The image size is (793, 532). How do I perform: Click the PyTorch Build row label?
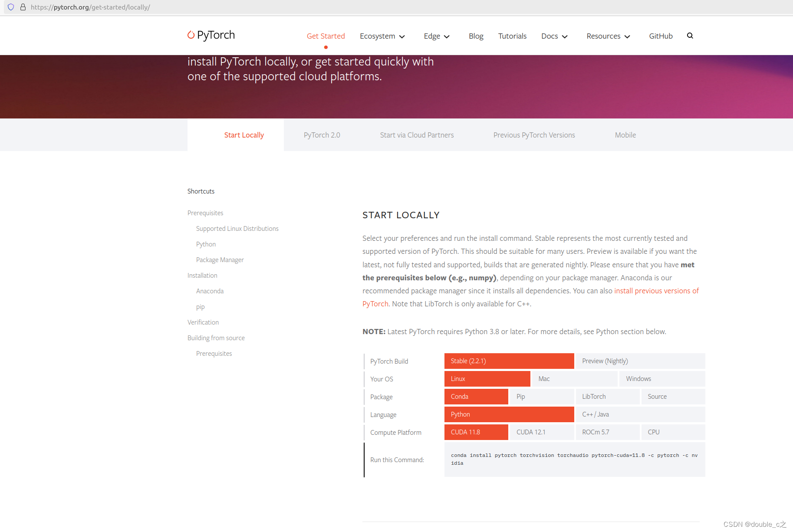coord(389,361)
